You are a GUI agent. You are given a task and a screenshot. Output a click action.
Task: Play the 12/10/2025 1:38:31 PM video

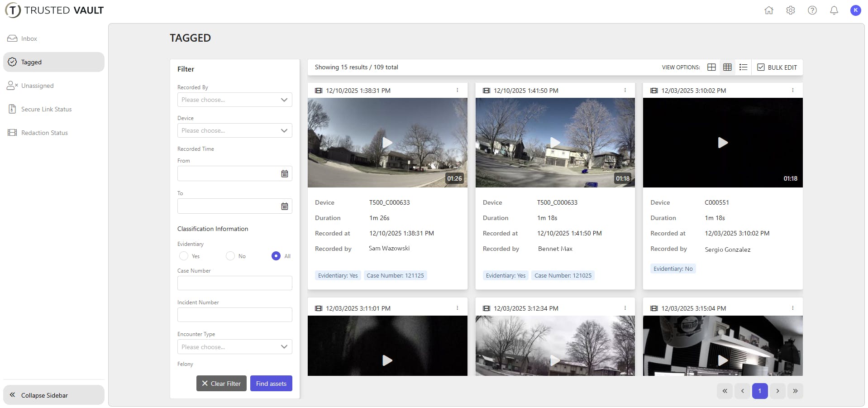pyautogui.click(x=387, y=143)
